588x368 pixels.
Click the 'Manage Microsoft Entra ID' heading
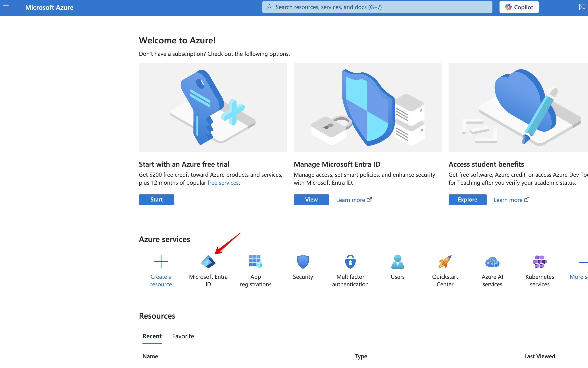tap(337, 164)
